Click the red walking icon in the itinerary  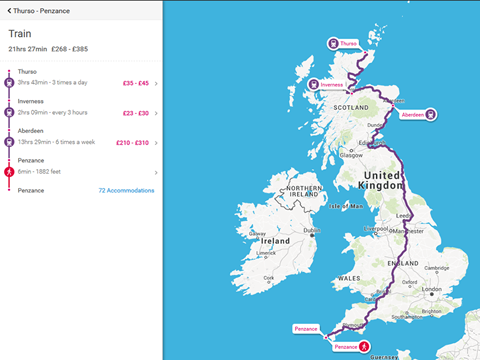click(9, 172)
